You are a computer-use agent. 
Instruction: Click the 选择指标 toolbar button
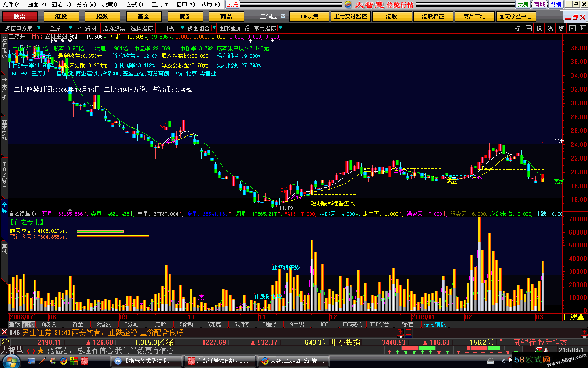141,28
